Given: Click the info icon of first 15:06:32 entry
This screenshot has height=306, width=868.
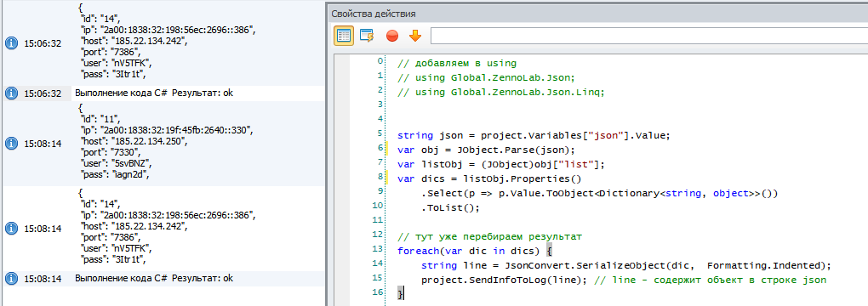Looking at the screenshot, I should [11, 43].
